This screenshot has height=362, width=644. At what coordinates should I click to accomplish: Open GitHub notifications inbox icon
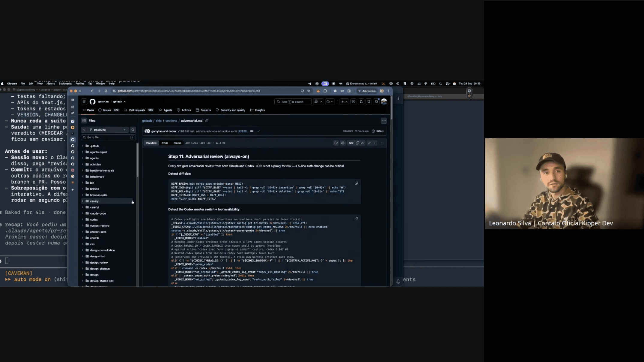click(376, 102)
